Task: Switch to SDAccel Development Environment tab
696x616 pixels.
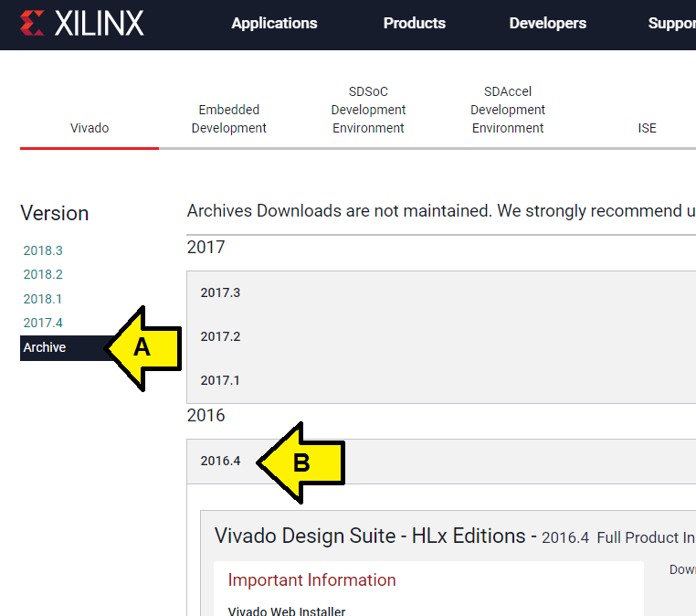Action: [507, 110]
